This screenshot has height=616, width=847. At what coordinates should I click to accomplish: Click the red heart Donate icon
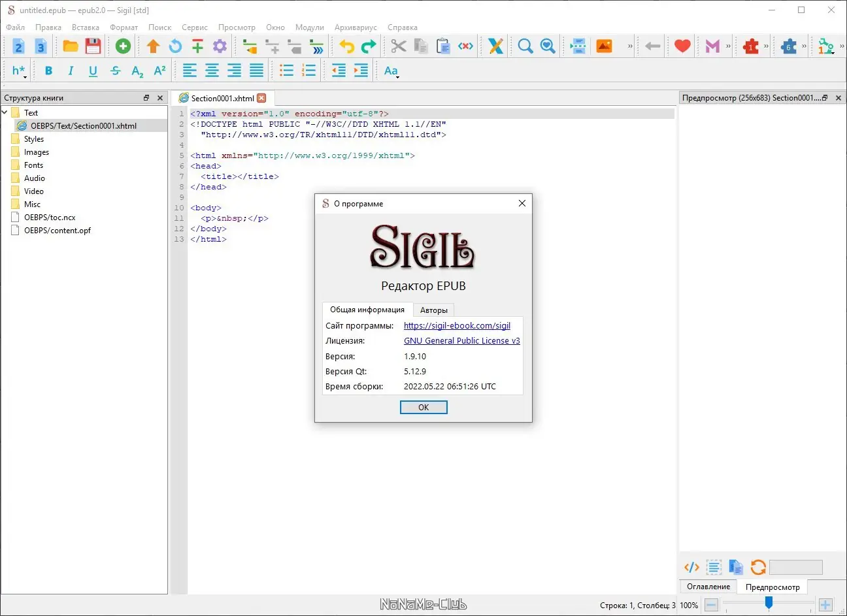pyautogui.click(x=682, y=46)
